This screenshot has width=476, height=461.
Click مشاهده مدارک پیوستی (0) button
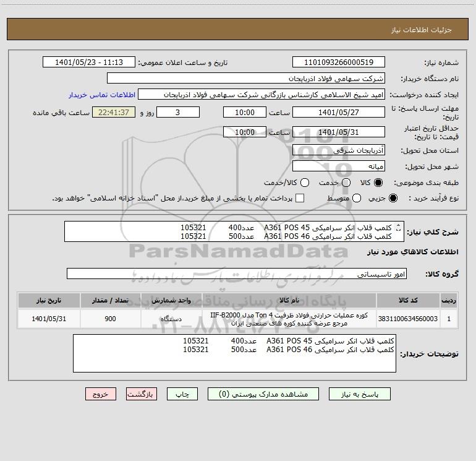[x=263, y=394]
